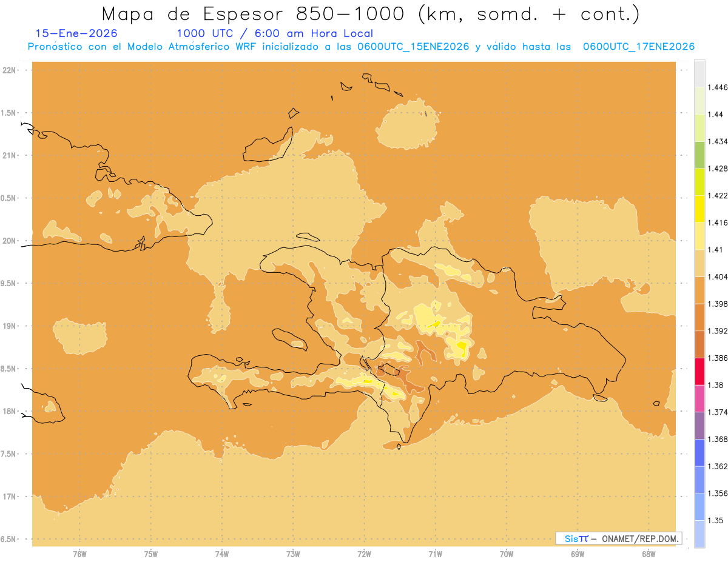Select the '75W' longitude label
Viewport: 728px width, 562px height.
[151, 554]
